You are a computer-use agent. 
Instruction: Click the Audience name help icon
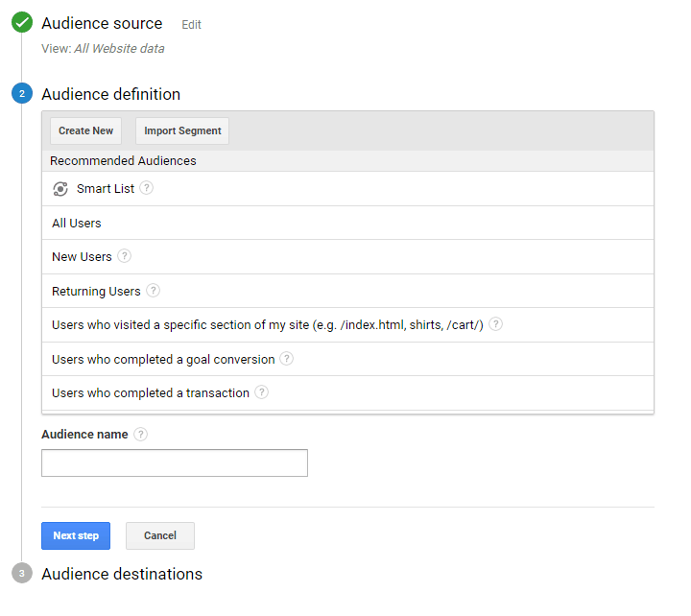click(140, 434)
